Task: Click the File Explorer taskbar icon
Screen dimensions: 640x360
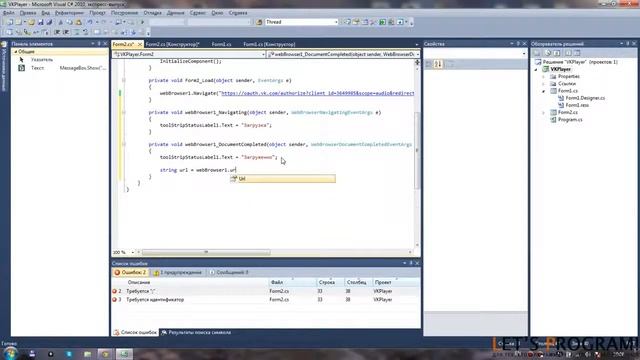Action: (87, 354)
